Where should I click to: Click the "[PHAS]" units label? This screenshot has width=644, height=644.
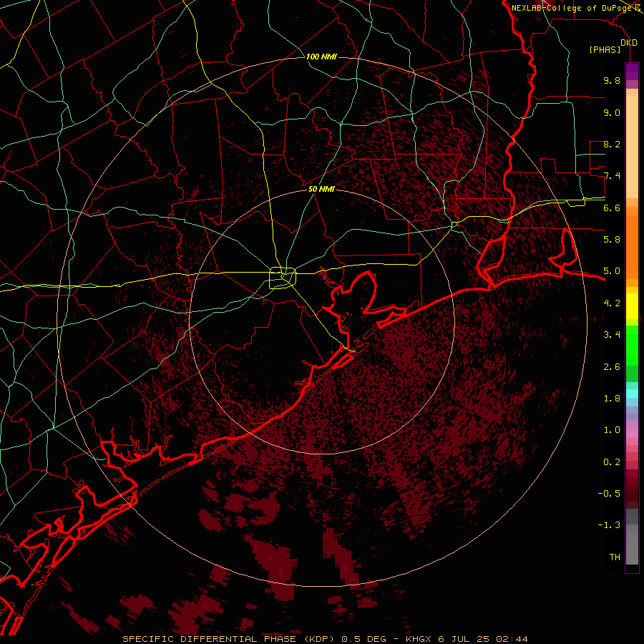pos(605,50)
